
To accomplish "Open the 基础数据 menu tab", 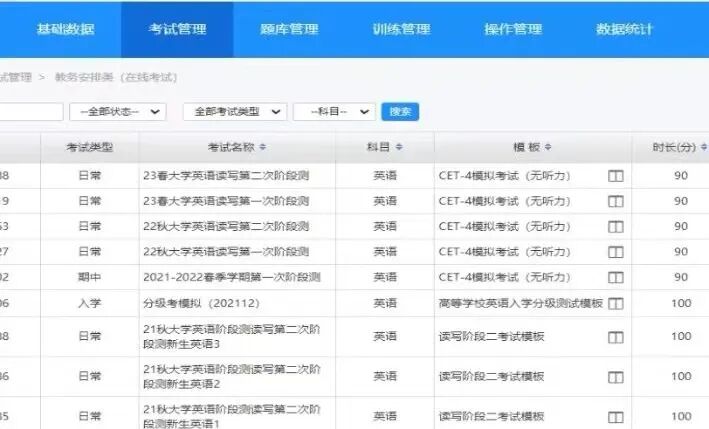I will 66,29.
